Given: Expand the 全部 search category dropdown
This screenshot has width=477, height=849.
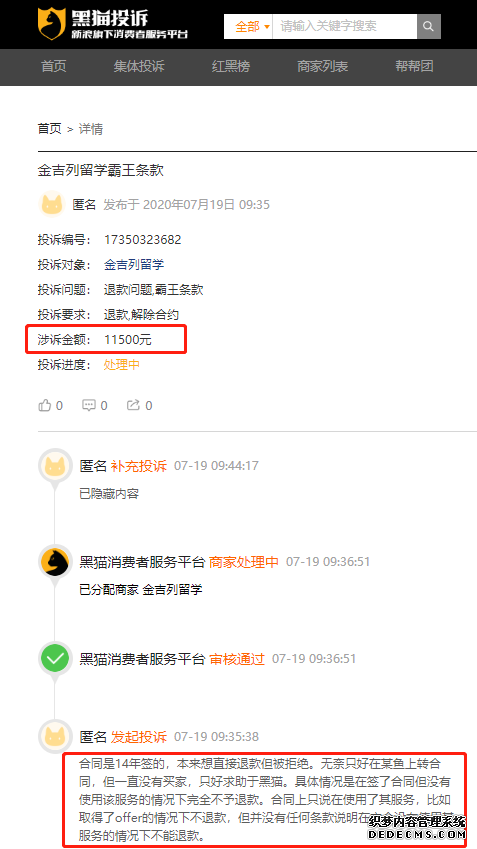Looking at the screenshot, I should 252,26.
